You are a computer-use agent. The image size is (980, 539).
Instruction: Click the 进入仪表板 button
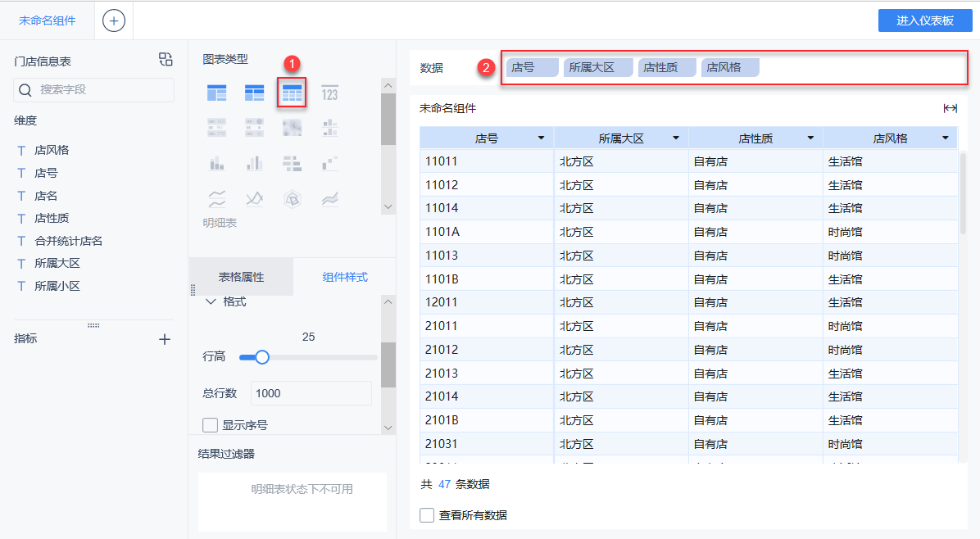click(x=924, y=20)
